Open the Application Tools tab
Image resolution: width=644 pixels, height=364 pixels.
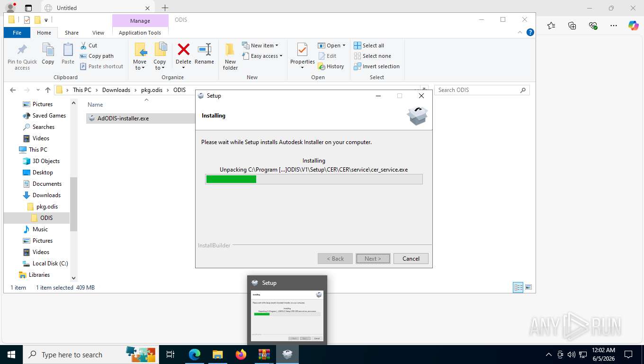(x=140, y=33)
